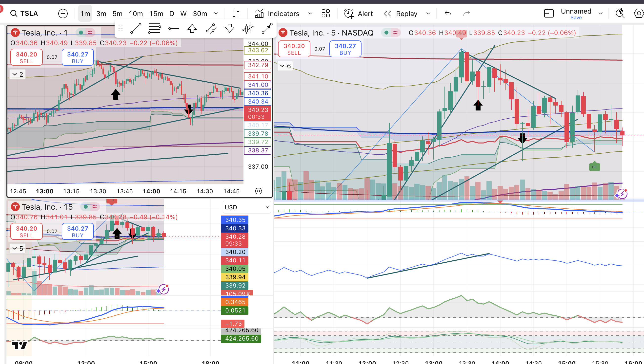
Task: Undo the last chart action
Action: click(x=448, y=13)
